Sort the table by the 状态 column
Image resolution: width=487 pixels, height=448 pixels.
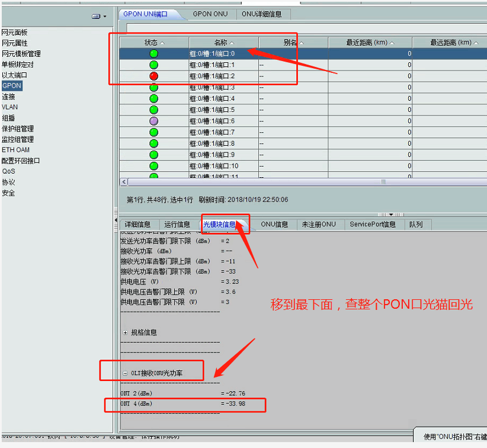154,43
